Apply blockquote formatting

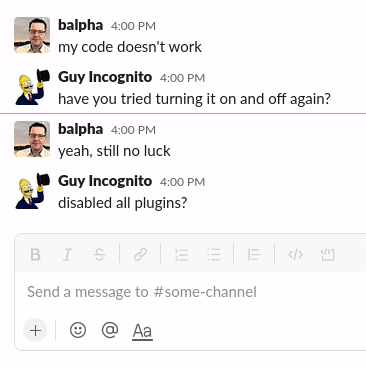coord(254,255)
